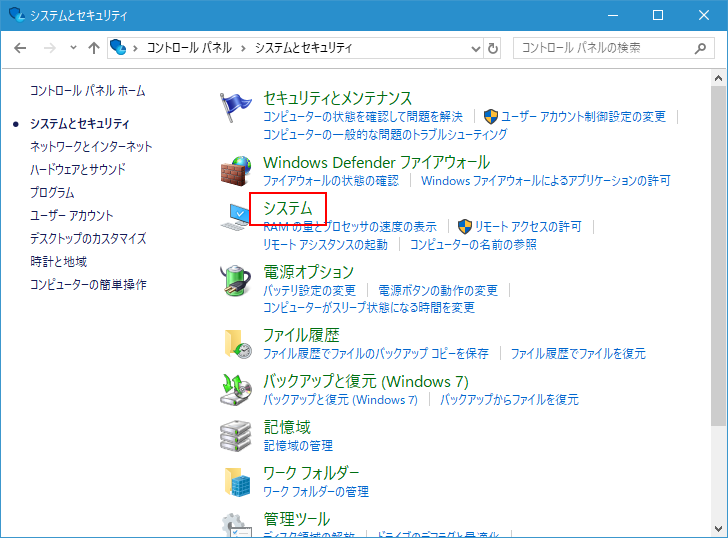This screenshot has width=728, height=538.
Task: Click the 管理ツール gear icon
Action: (x=236, y=525)
